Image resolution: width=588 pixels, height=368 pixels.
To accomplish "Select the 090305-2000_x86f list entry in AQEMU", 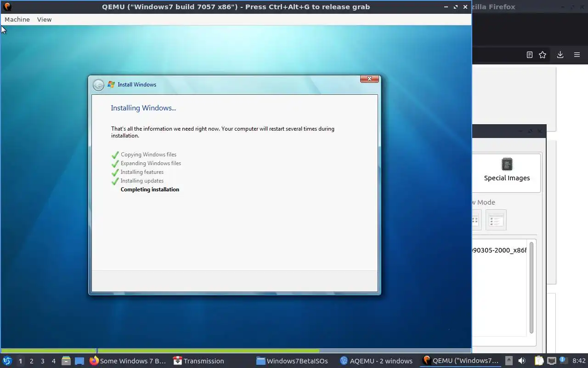I will pyautogui.click(x=499, y=250).
